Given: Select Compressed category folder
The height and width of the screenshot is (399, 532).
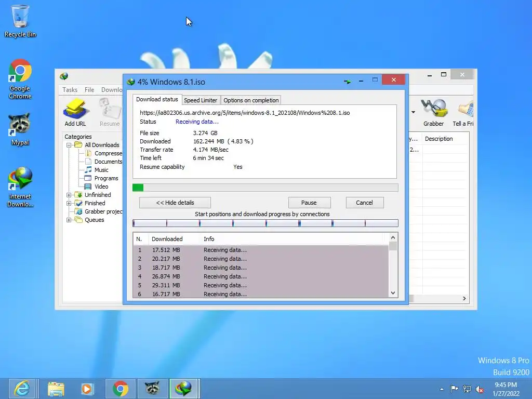Looking at the screenshot, I should pos(103,153).
